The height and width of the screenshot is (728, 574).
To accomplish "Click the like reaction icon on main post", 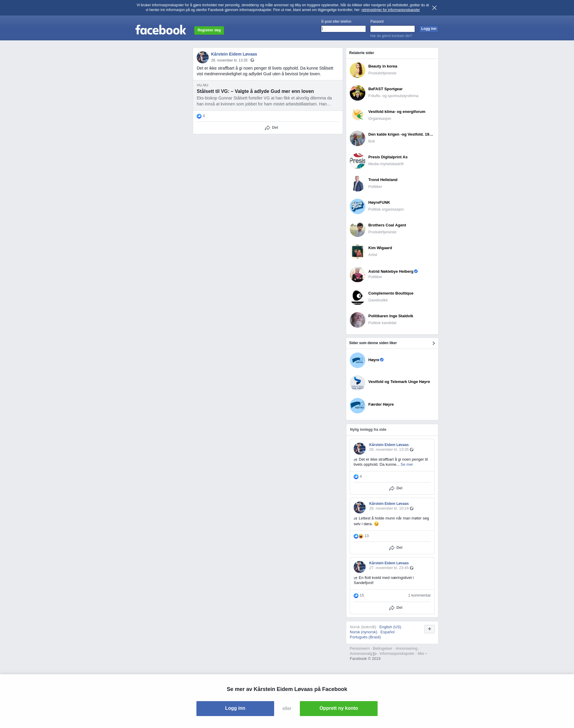I will 199,116.
